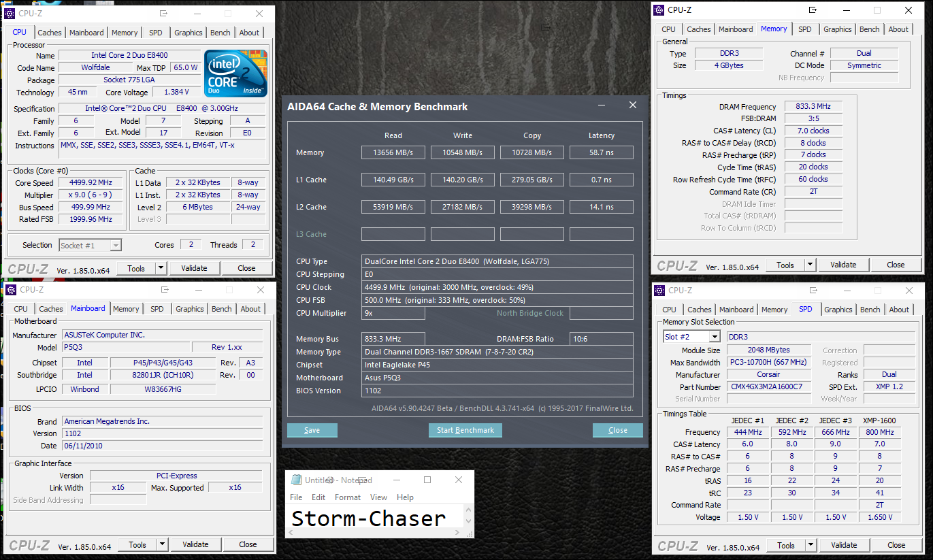Click Validate in the Memory window

(x=843, y=265)
